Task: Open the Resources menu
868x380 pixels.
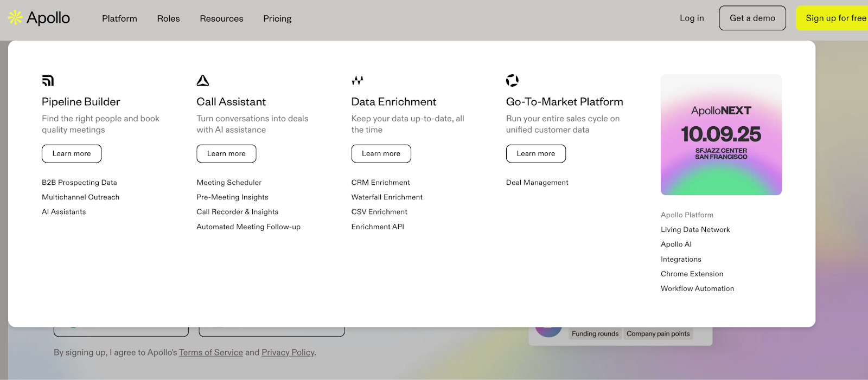Action: tap(221, 18)
